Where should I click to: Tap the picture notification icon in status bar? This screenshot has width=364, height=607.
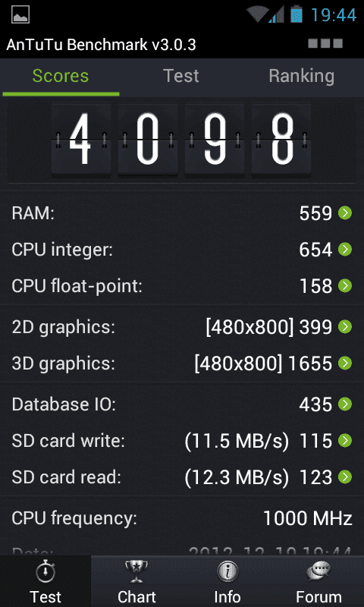[20, 14]
